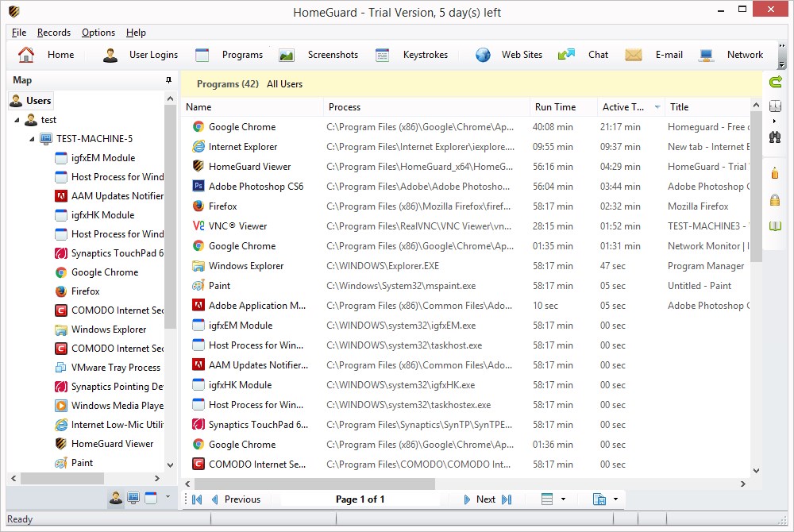Click the Previous page button

[236, 499]
